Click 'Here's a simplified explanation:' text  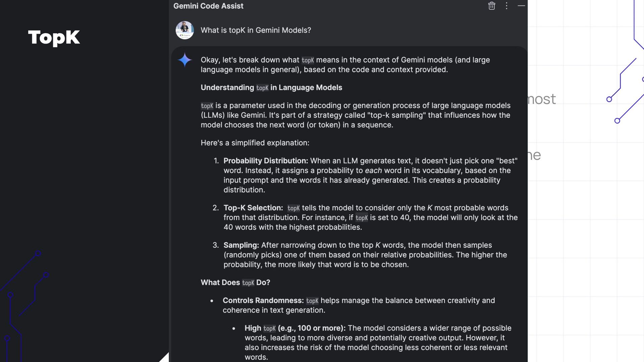pyautogui.click(x=255, y=143)
